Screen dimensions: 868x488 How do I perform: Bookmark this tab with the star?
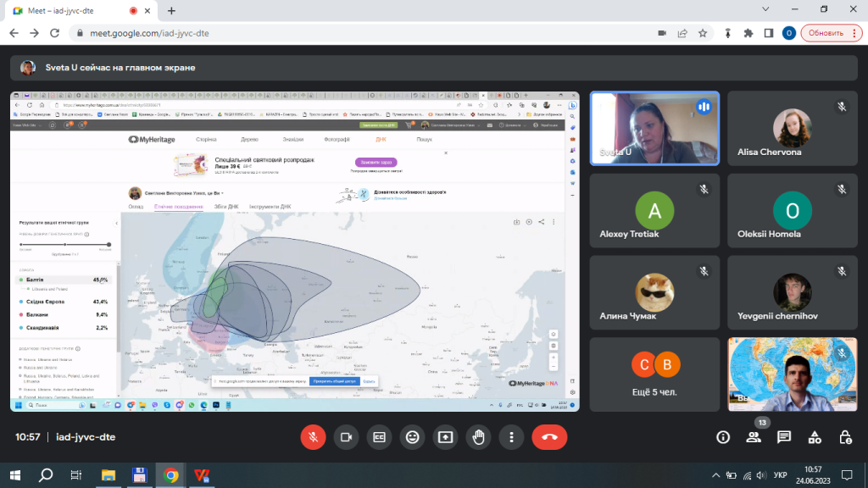(703, 33)
